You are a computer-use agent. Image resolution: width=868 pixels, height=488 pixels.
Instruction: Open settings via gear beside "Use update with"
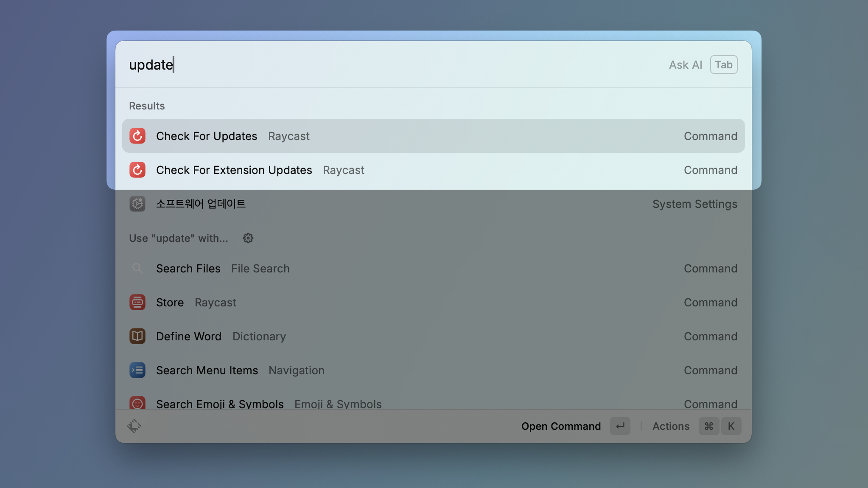[x=248, y=238]
